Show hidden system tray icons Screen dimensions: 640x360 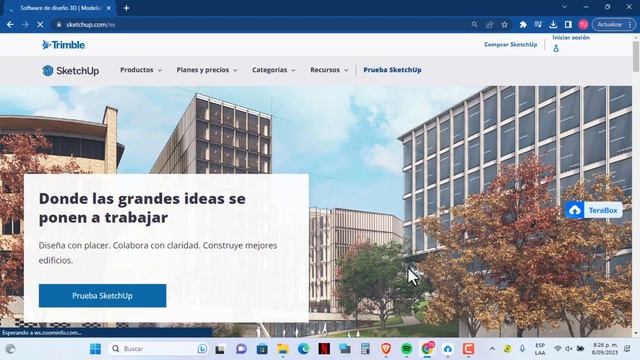coord(492,349)
